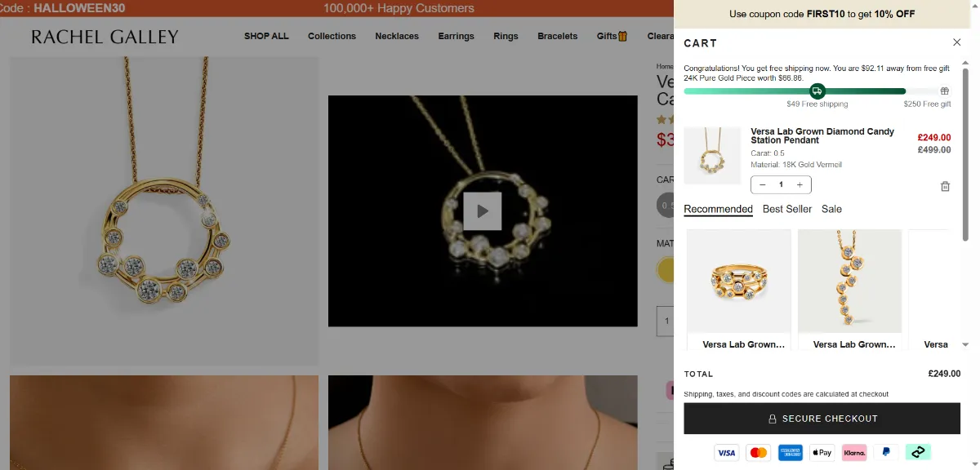Click the Mastercard payment icon

point(758,452)
